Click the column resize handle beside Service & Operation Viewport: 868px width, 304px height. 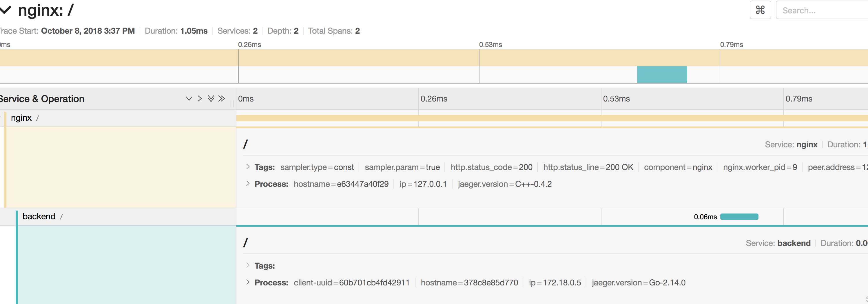(x=232, y=104)
